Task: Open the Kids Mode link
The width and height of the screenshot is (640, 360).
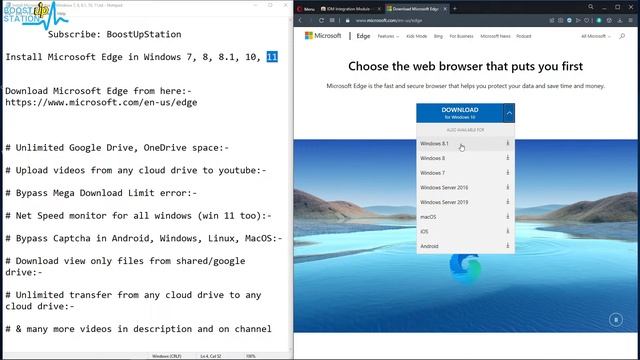Action: pos(416,36)
